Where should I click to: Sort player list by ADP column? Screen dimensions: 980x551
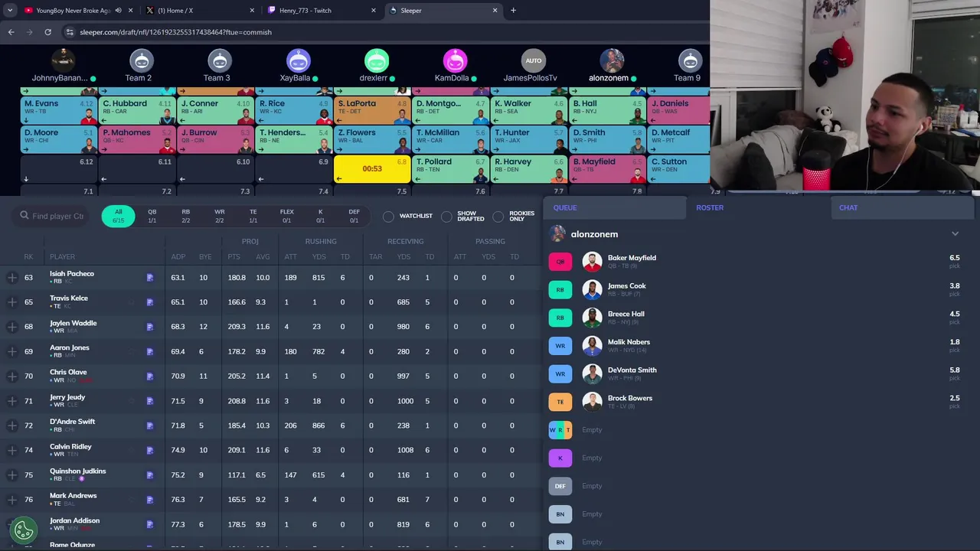click(178, 257)
